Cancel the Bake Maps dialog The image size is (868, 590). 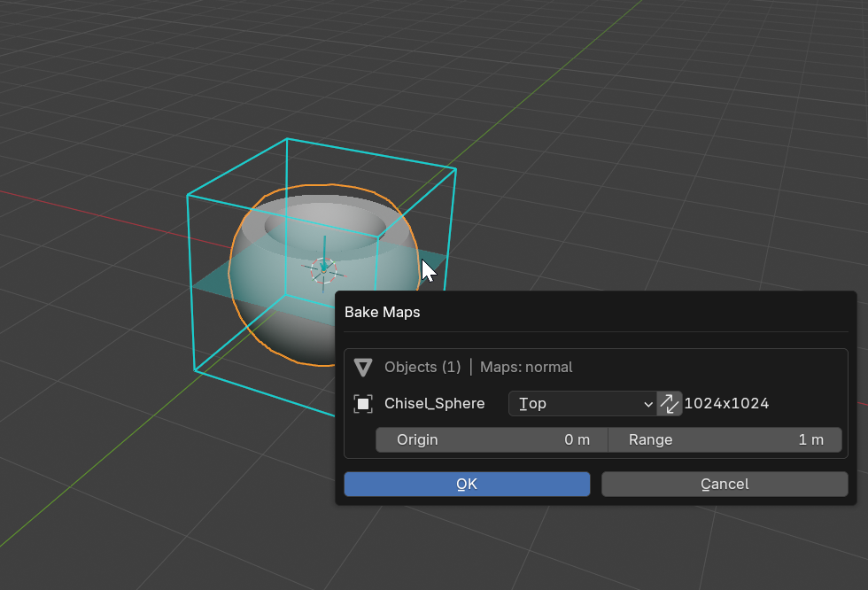click(x=725, y=484)
